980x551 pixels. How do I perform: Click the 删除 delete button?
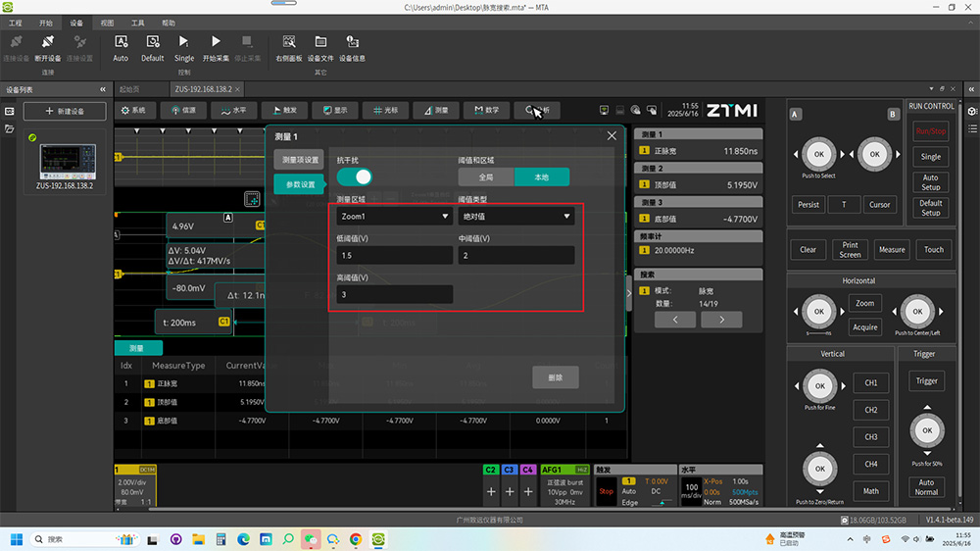pyautogui.click(x=556, y=377)
